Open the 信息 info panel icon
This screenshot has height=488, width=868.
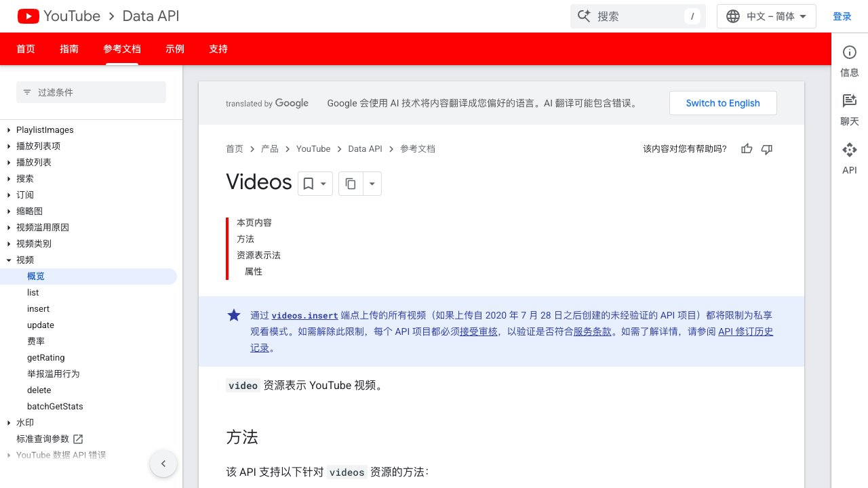[x=850, y=53]
